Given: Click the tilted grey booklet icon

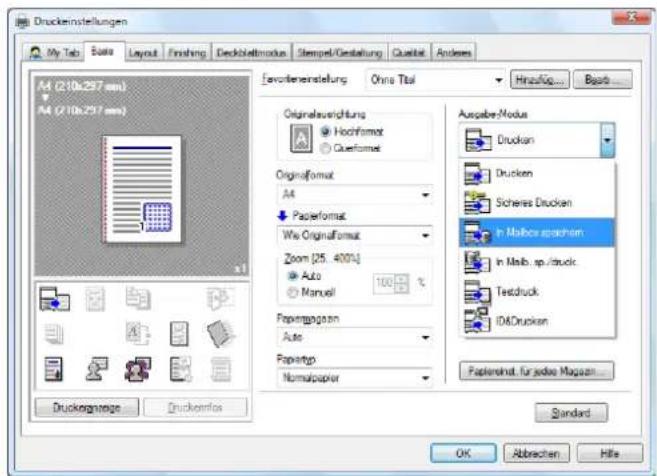Looking at the screenshot, I should [x=220, y=334].
